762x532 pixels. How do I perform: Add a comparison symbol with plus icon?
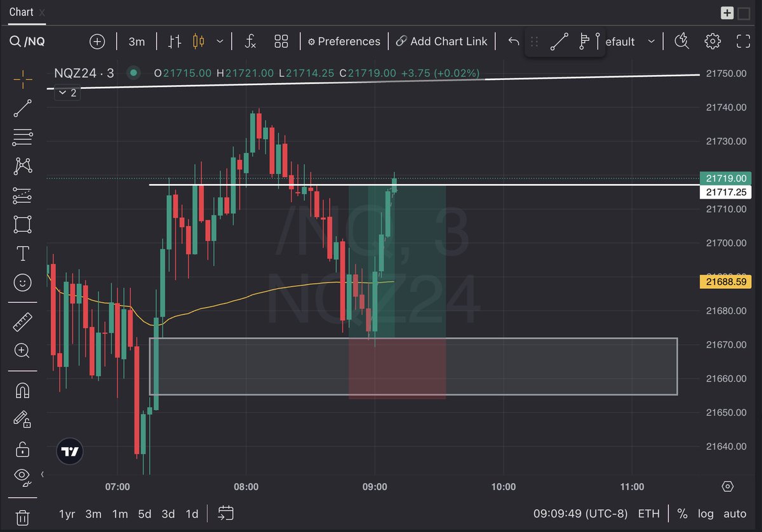[97, 41]
